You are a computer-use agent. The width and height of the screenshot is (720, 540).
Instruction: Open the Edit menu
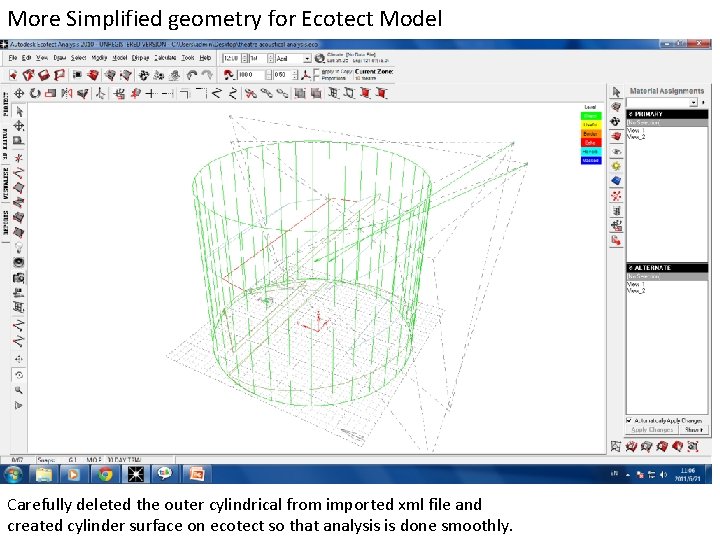(27, 58)
